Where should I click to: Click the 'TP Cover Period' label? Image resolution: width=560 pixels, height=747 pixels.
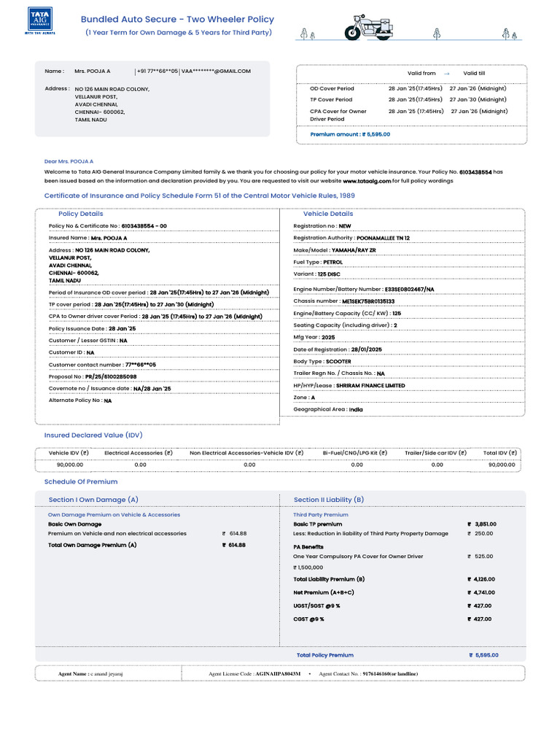[331, 99]
